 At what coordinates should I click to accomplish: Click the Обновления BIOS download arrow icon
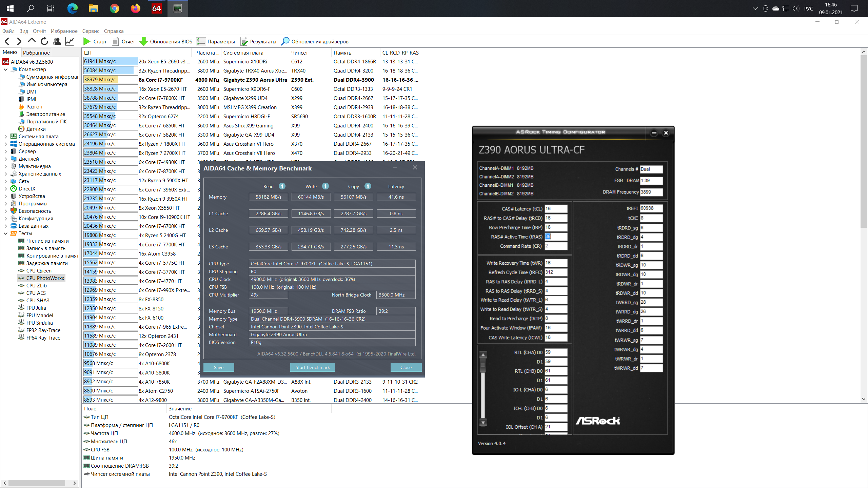[143, 41]
